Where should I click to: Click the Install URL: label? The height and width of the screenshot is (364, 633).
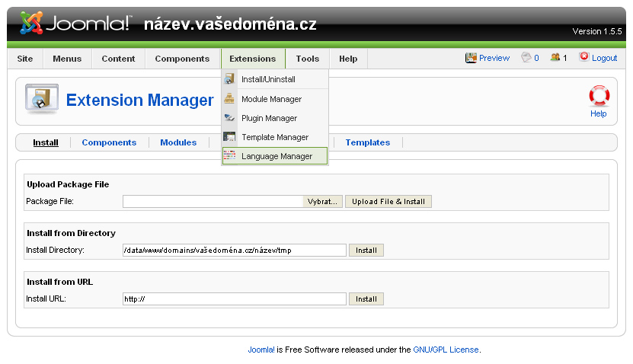46,299
